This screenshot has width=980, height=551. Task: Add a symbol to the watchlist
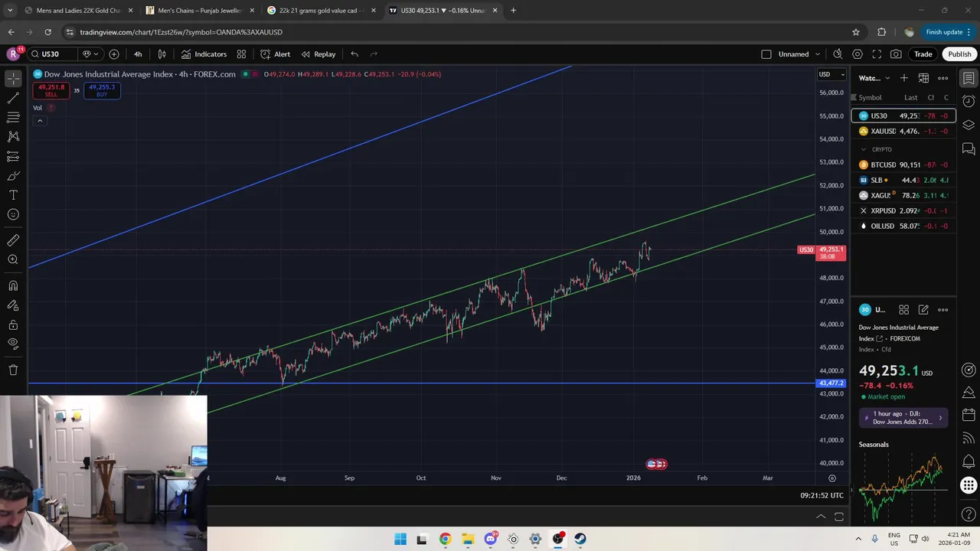pos(904,78)
